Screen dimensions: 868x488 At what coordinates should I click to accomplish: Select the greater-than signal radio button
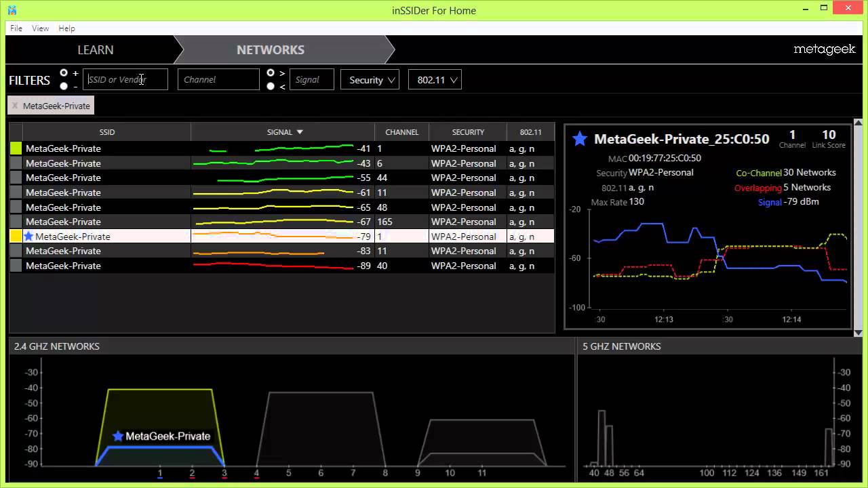pos(271,73)
